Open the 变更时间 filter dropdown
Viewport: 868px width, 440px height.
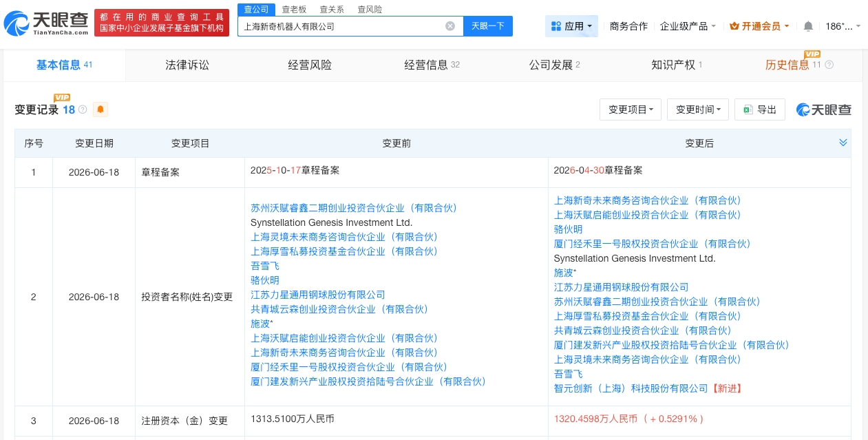(698, 109)
